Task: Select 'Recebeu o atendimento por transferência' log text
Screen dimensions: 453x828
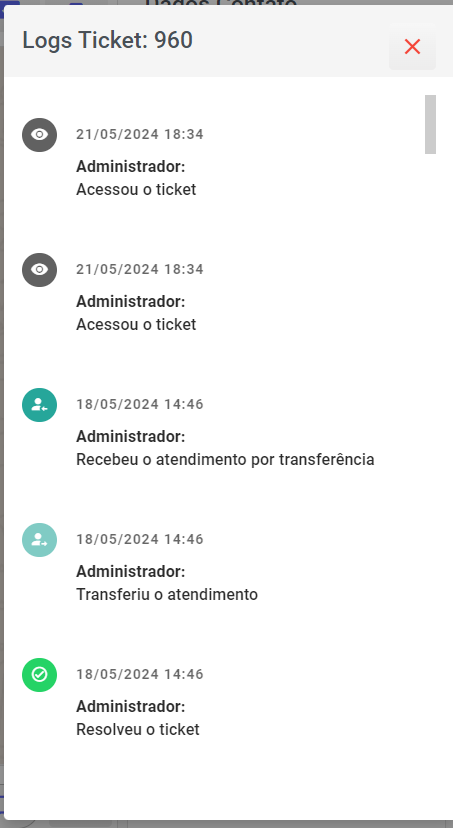Action: pyautogui.click(x=225, y=459)
